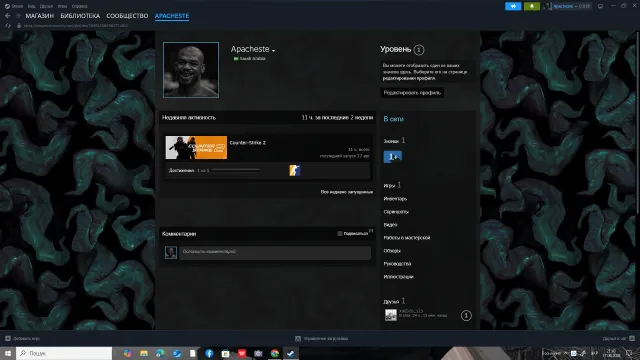
Task: Expand the Apacheste name history arrow
Action: point(273,51)
